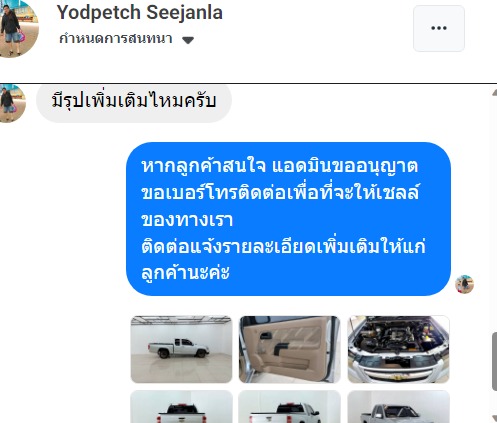
Task: Select the blue admin reply message bubble
Action: pyautogui.click(x=288, y=219)
